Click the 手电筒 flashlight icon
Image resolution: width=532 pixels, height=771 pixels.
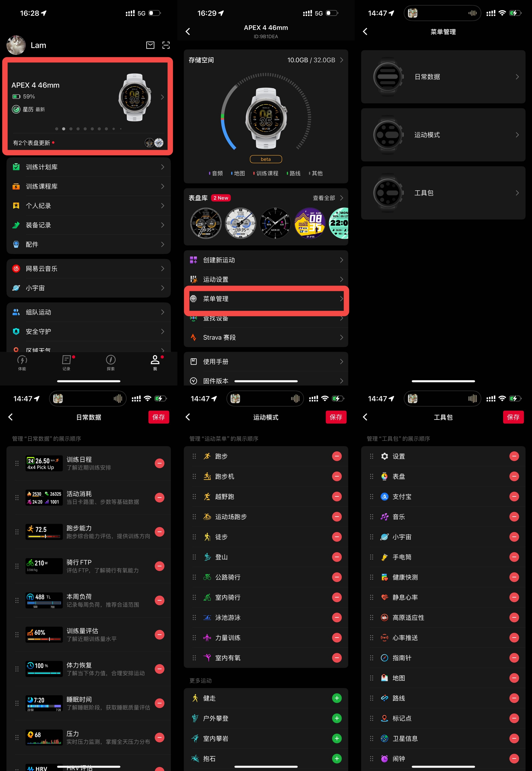[384, 557]
